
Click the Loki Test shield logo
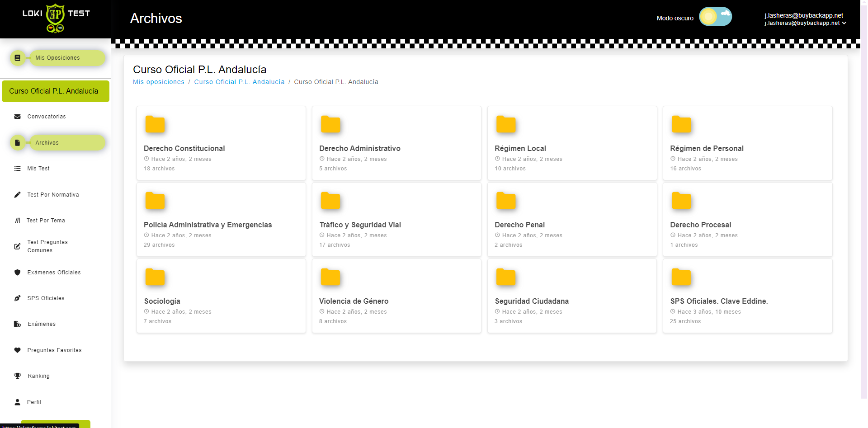(x=56, y=18)
